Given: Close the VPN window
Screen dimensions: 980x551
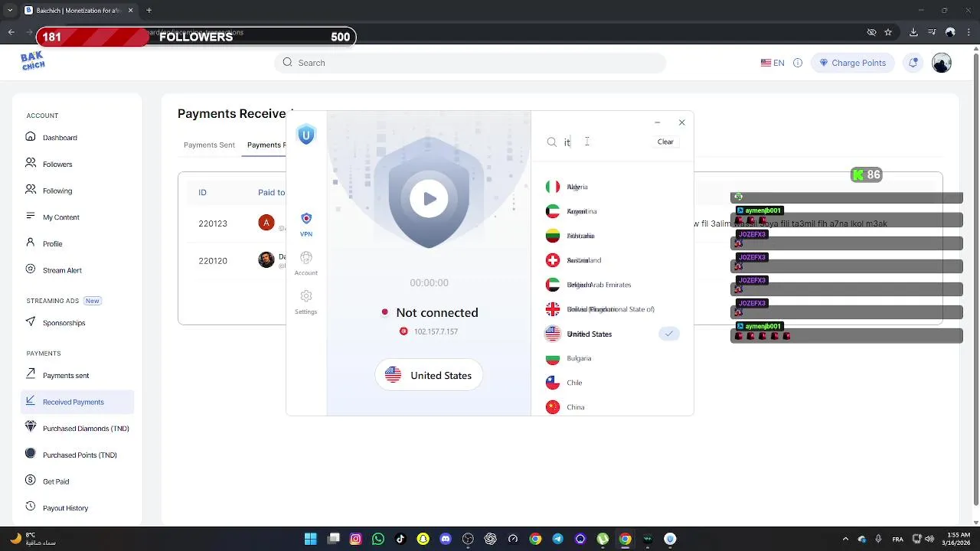Looking at the screenshot, I should 681,122.
